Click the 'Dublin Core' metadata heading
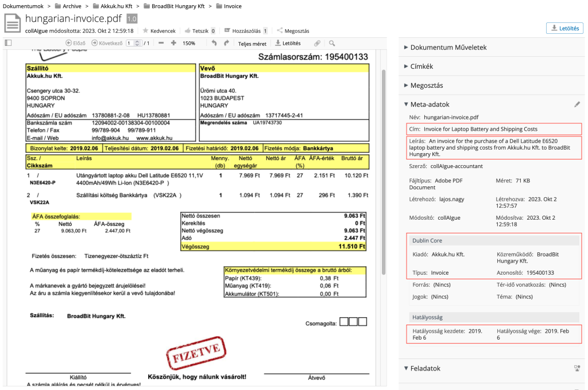This screenshot has width=588, height=390. click(427, 240)
